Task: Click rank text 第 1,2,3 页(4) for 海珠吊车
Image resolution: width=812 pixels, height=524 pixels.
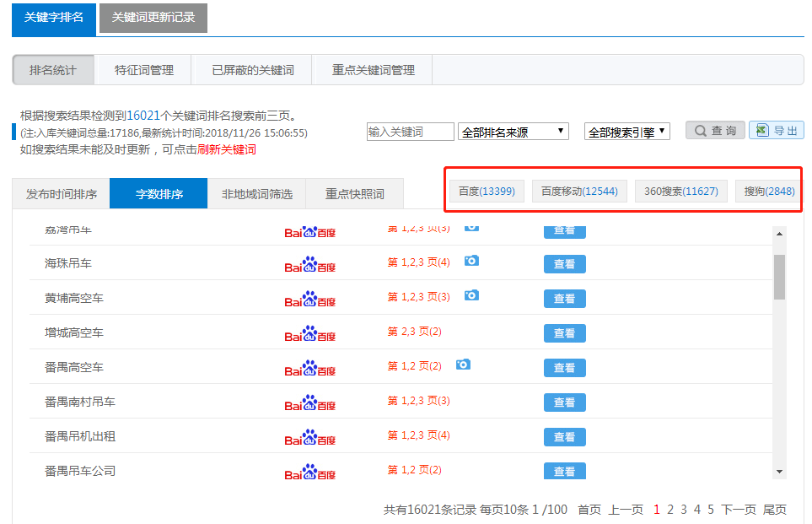Action: [x=419, y=262]
